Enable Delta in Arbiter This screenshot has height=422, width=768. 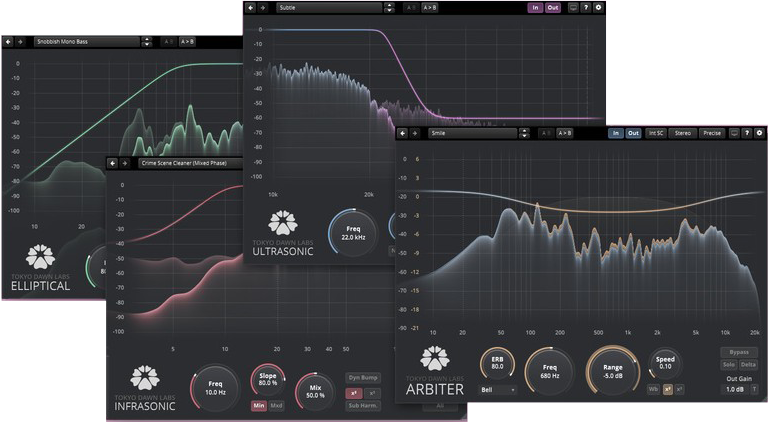pyautogui.click(x=748, y=364)
